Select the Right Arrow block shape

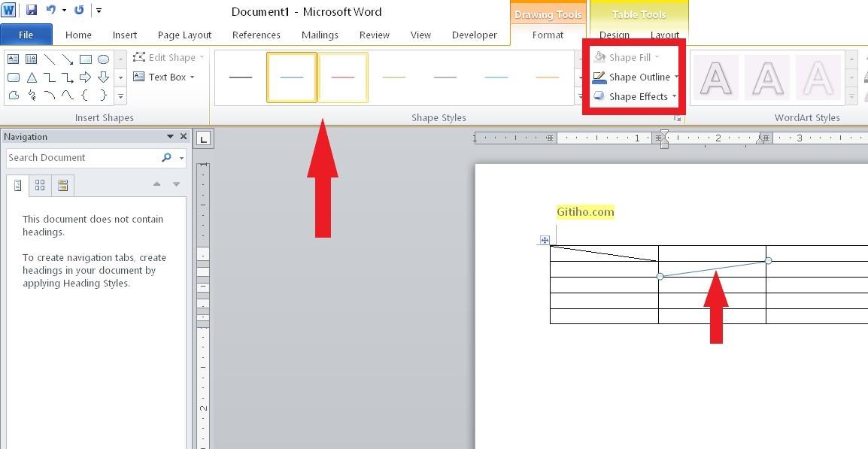tap(85, 77)
